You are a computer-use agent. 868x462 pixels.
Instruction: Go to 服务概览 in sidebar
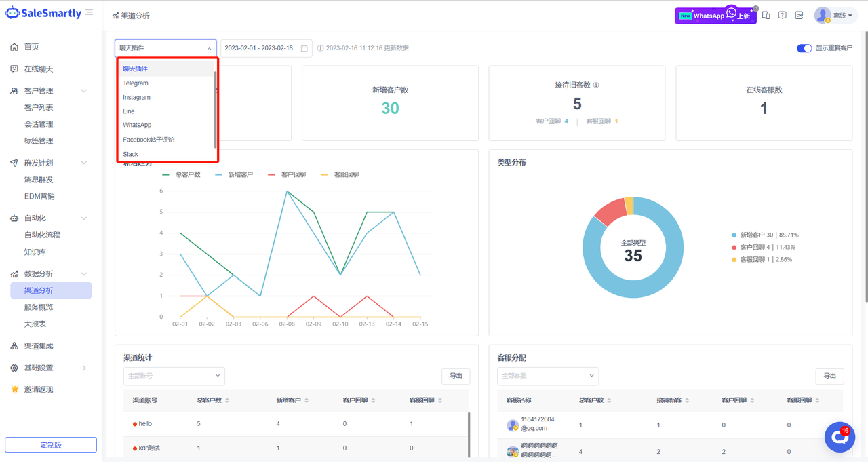click(39, 307)
